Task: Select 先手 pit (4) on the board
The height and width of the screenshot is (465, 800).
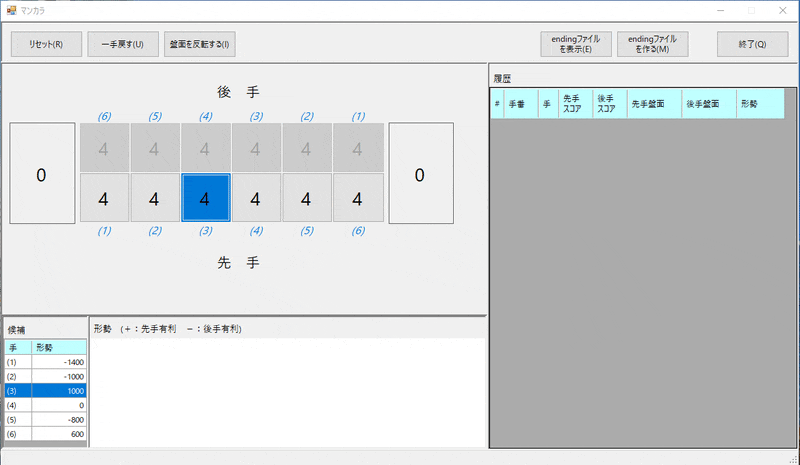Action: (x=256, y=198)
